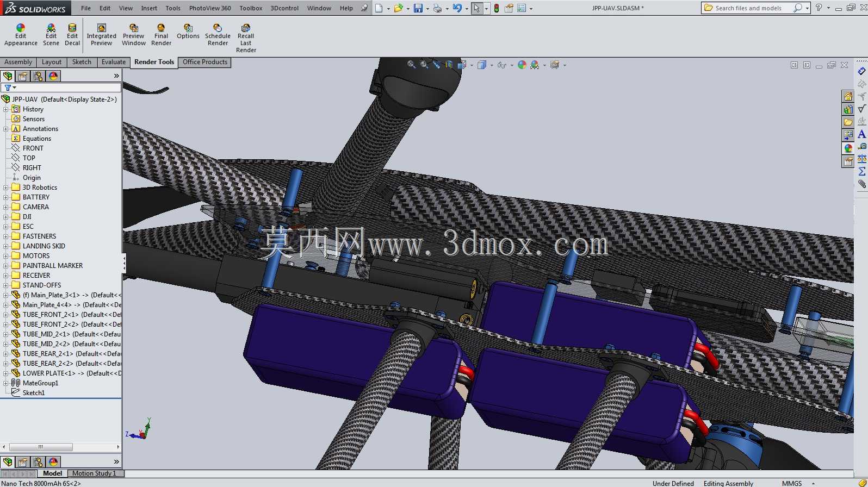Open the Save button dropdown arrow
Screen dimensions: 868x487
pyautogui.click(x=427, y=9)
